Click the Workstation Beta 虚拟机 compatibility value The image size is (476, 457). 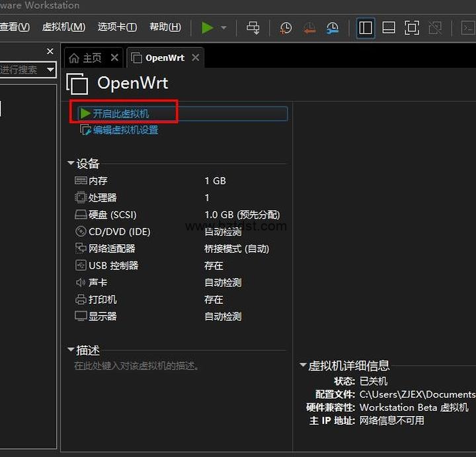[x=414, y=407]
